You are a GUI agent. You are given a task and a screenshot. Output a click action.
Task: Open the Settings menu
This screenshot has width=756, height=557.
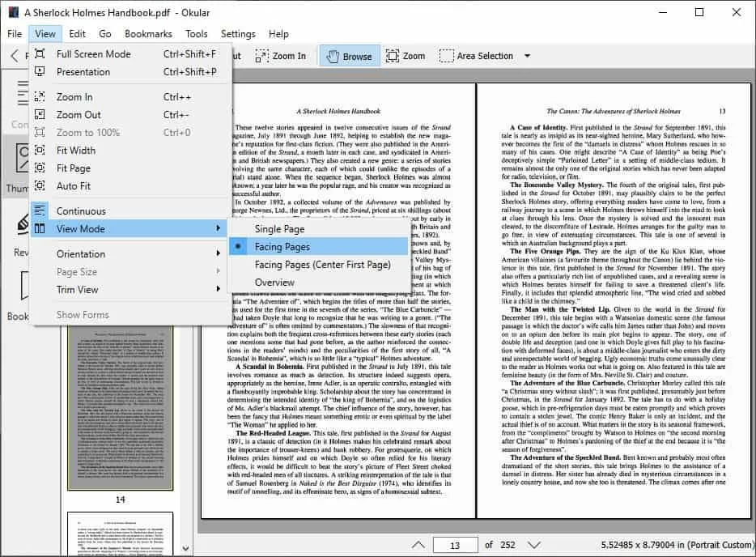238,34
